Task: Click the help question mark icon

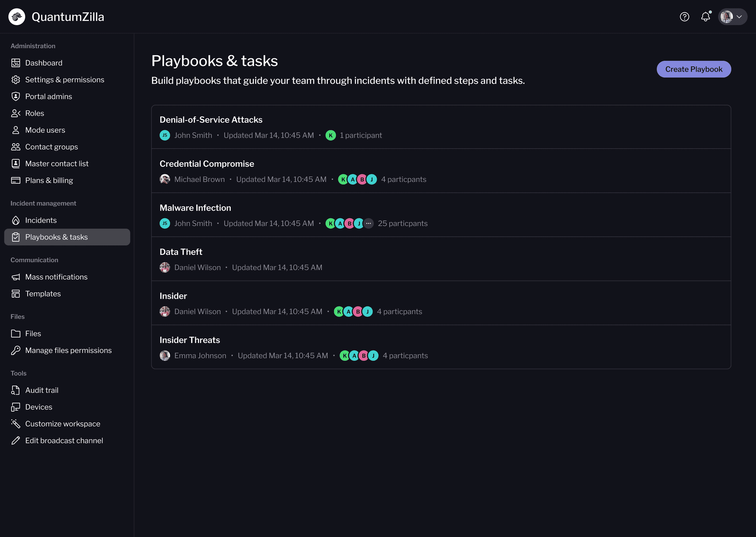Action: pos(684,17)
